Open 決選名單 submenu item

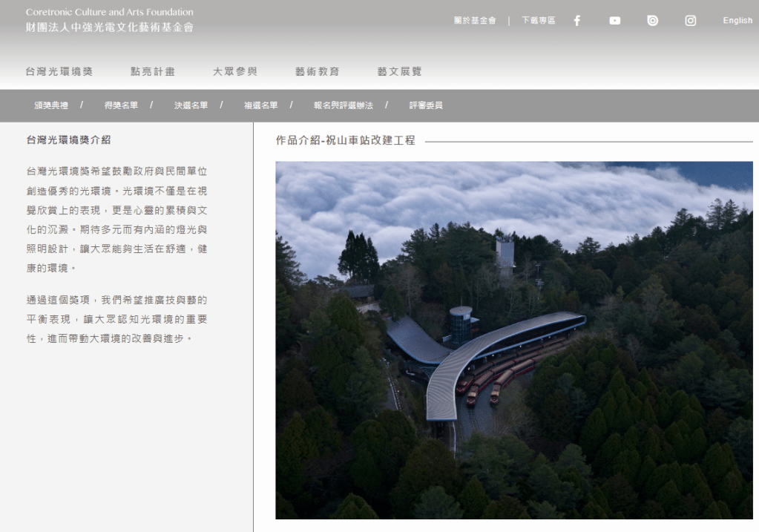(191, 105)
